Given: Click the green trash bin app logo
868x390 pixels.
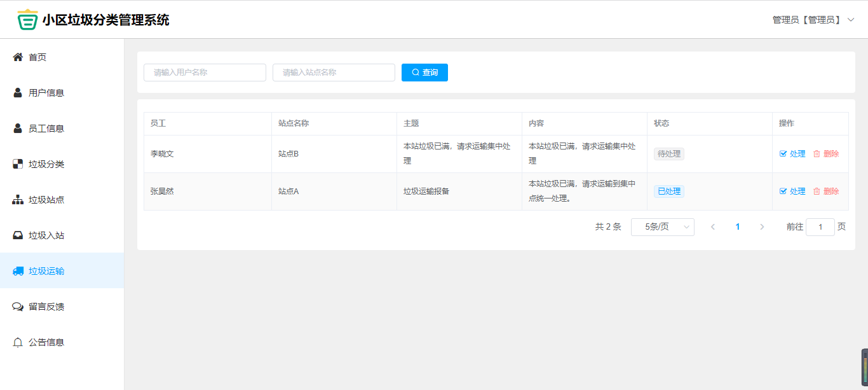Looking at the screenshot, I should click(x=27, y=20).
